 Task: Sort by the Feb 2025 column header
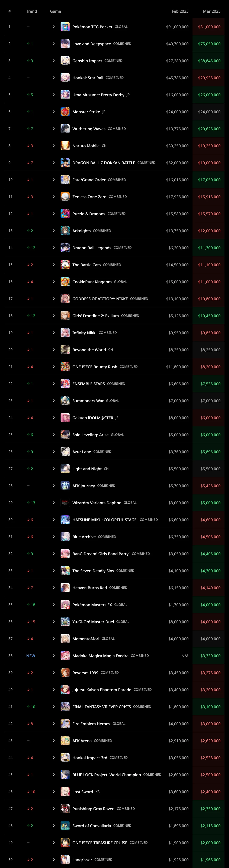[180, 11]
